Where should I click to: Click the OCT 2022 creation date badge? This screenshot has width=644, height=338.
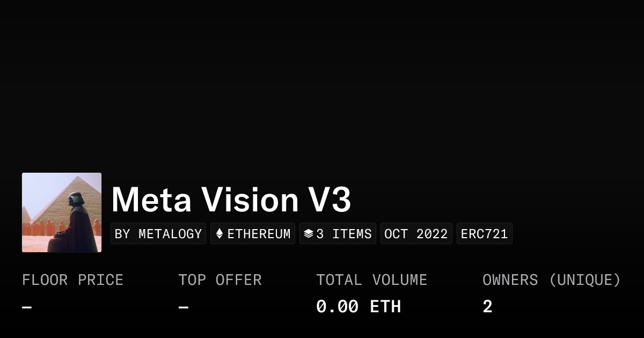pos(416,234)
